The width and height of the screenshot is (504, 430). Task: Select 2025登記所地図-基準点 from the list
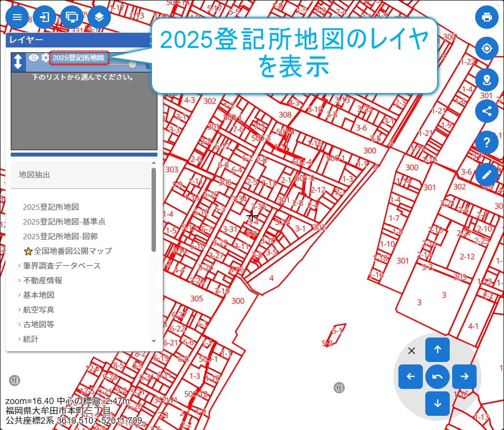click(64, 222)
